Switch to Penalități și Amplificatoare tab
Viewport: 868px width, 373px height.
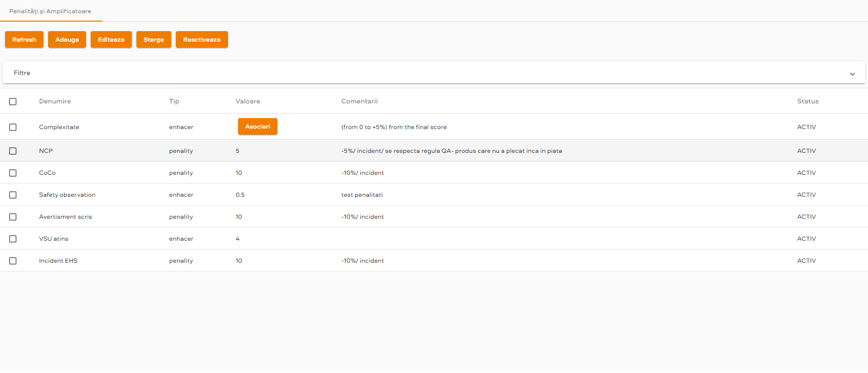50,11
